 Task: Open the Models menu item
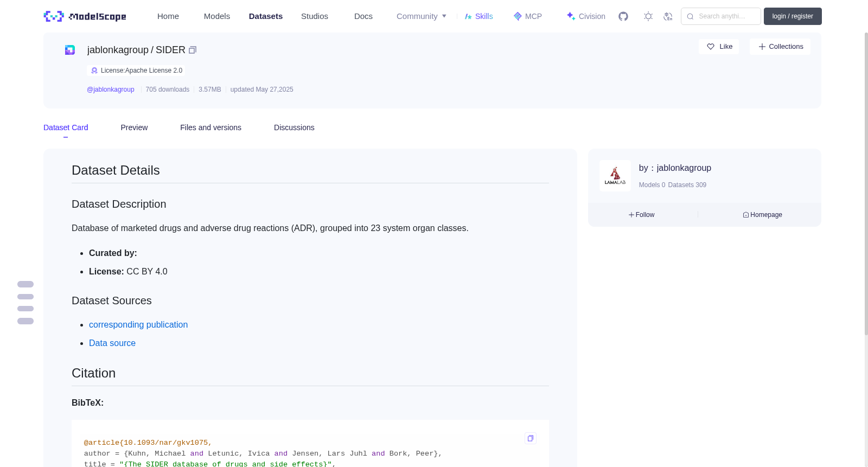coord(217,16)
